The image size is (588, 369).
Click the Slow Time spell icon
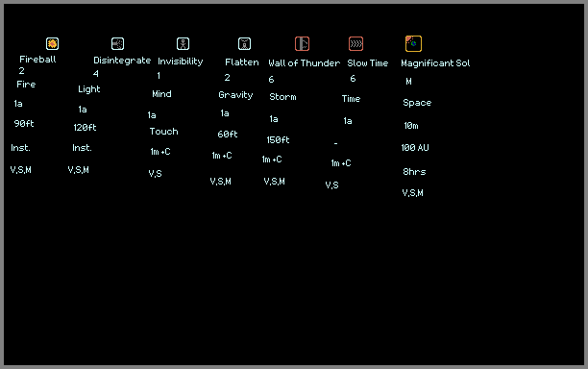[355, 44]
